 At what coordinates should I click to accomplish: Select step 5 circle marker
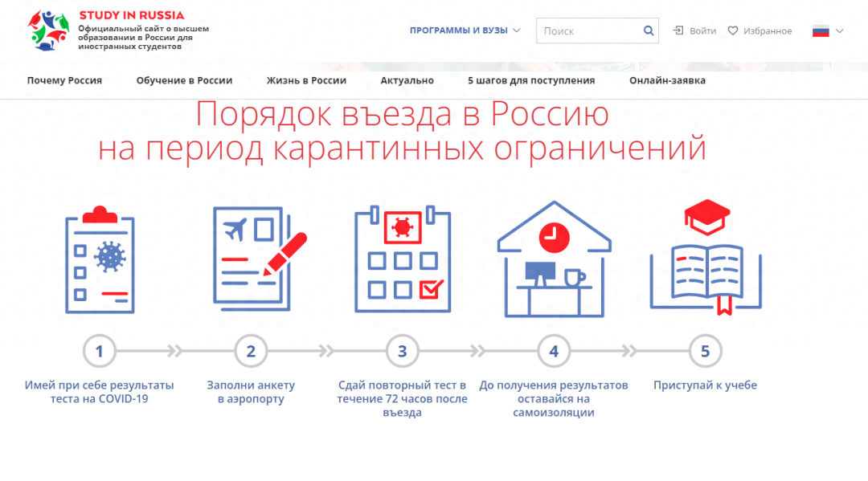click(705, 351)
